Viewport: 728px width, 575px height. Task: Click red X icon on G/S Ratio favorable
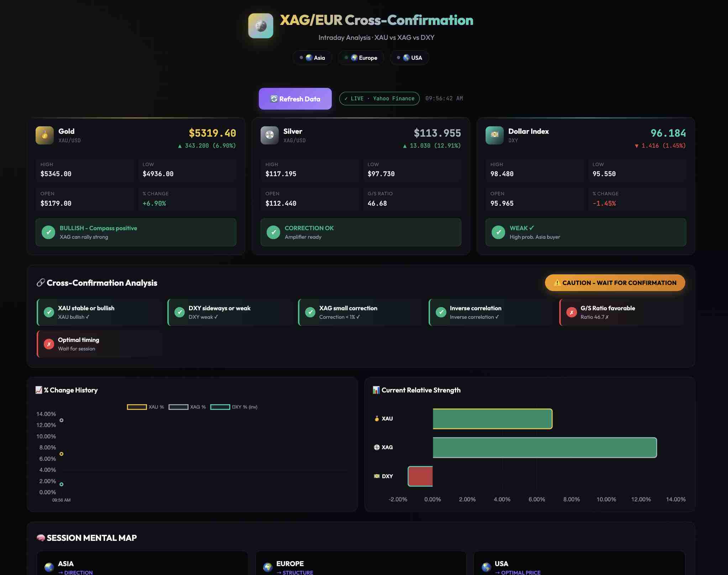(x=571, y=312)
